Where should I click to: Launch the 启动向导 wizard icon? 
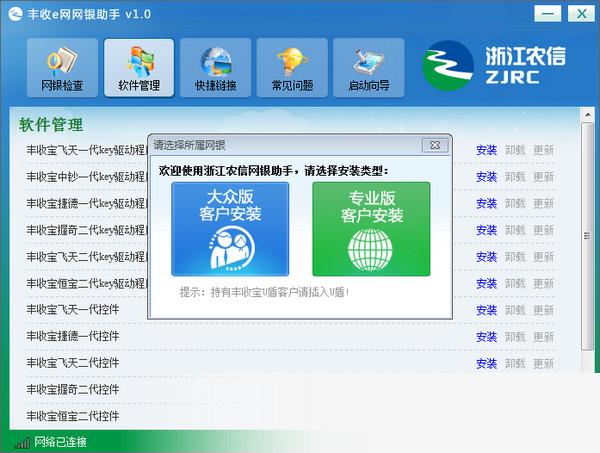pyautogui.click(x=368, y=68)
